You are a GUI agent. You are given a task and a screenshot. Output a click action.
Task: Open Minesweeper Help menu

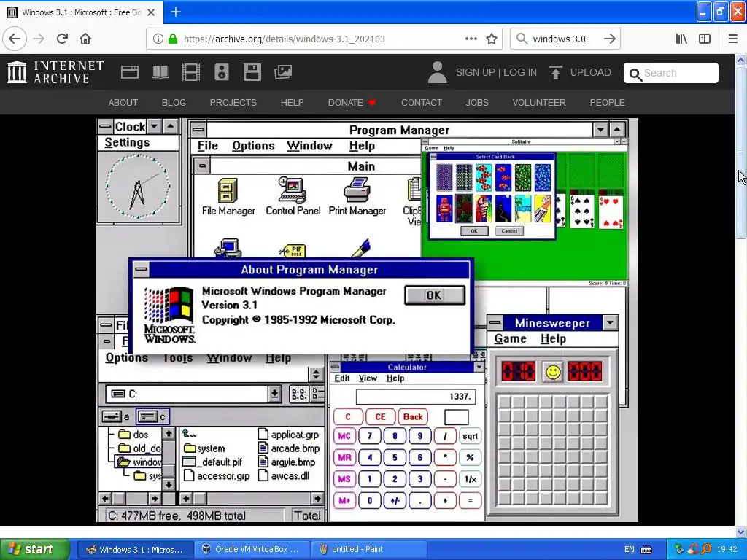coord(553,338)
